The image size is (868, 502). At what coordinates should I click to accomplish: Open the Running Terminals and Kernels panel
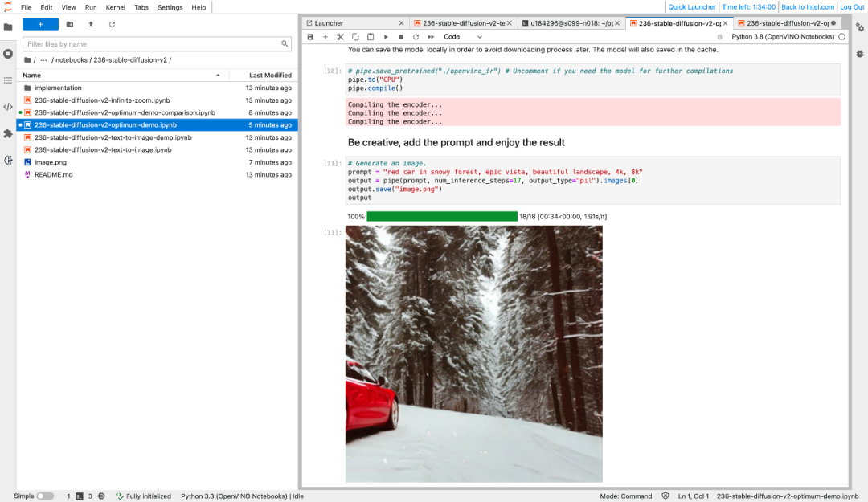8,54
